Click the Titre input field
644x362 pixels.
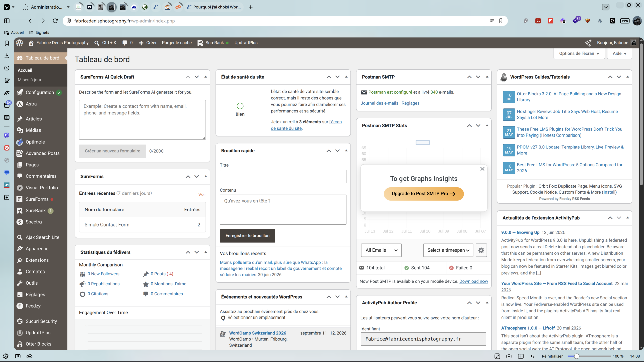point(283,176)
